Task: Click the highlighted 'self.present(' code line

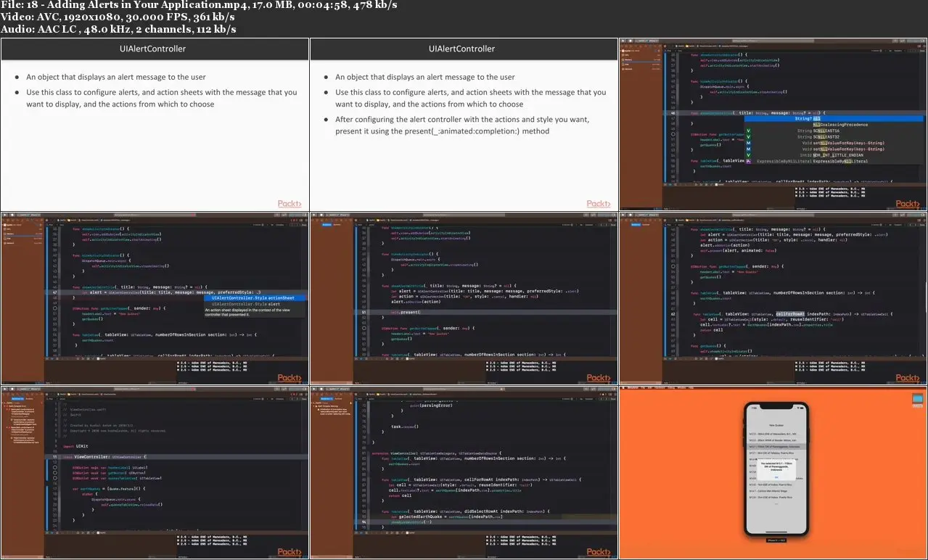Action: [x=485, y=311]
